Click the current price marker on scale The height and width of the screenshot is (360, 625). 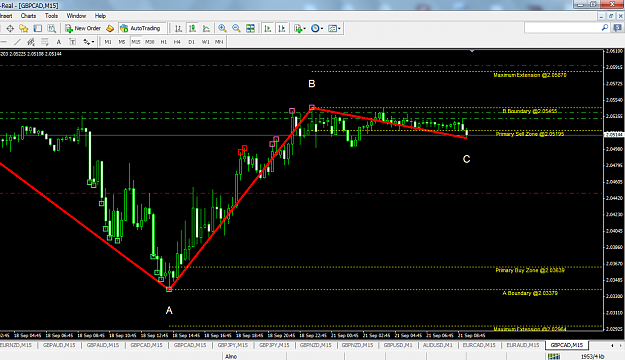[x=614, y=135]
